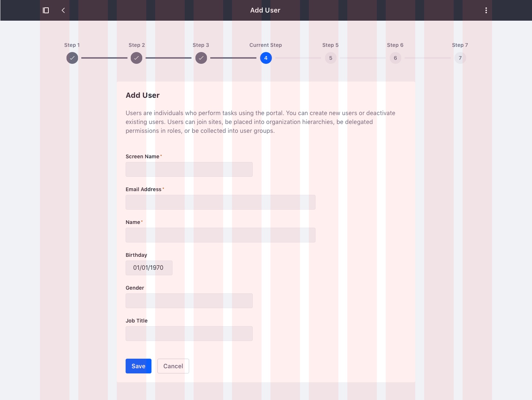Open the vertical ellipsis options menu
The image size is (532, 400).
point(486,10)
